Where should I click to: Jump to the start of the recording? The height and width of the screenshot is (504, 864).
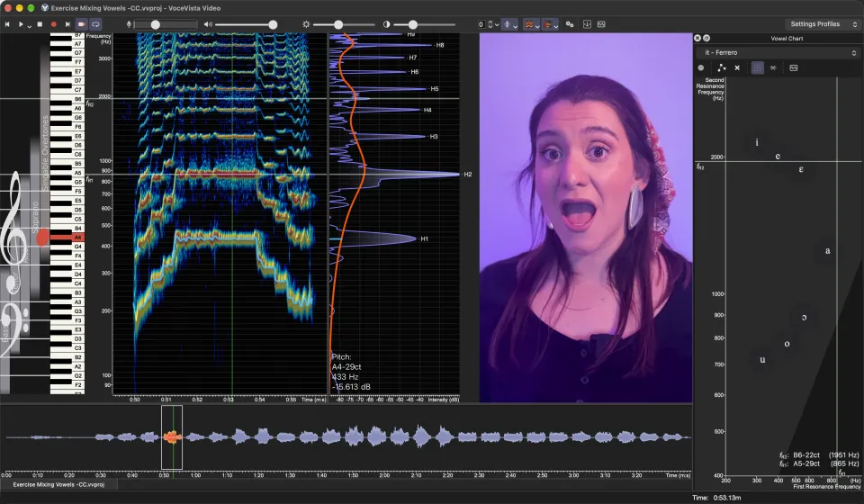(x=7, y=24)
